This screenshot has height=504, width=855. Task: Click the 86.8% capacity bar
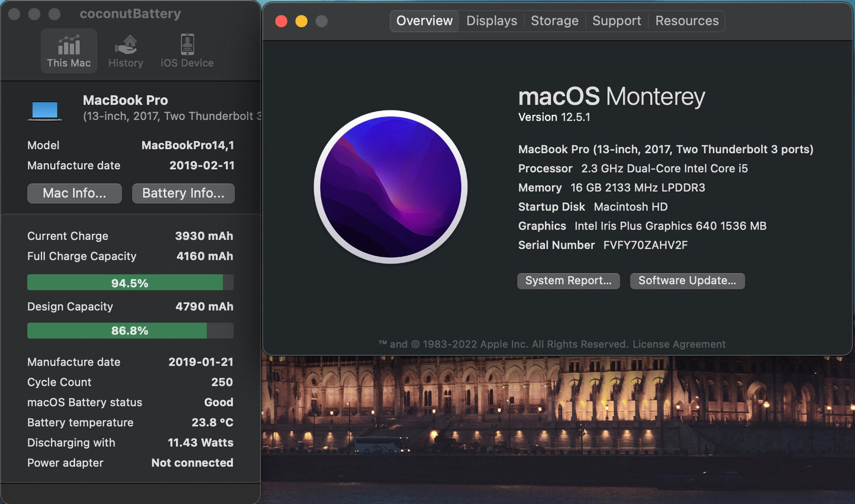coord(130,330)
